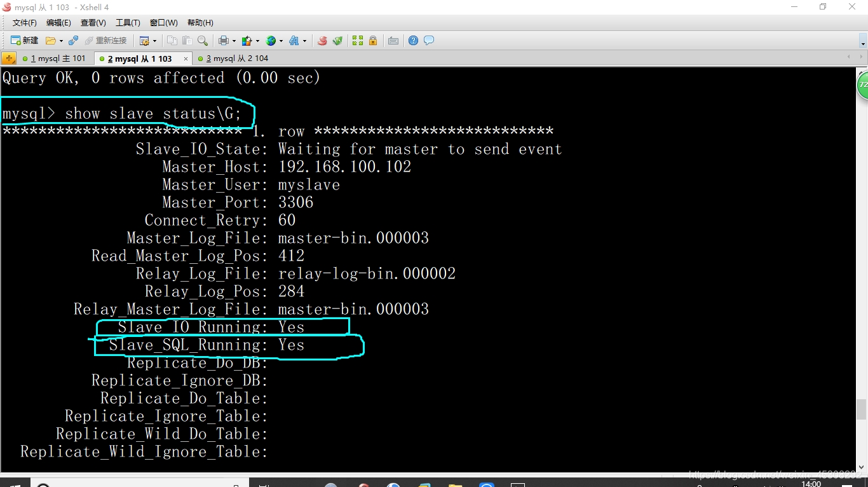Image resolution: width=868 pixels, height=487 pixels.
Task: Click the Print icon
Action: pyautogui.click(x=224, y=41)
